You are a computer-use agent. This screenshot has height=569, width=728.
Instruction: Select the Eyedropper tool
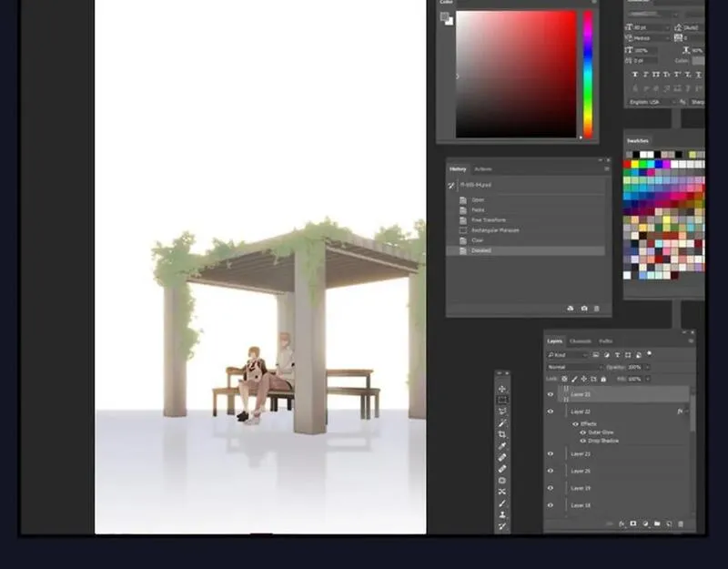click(502, 446)
